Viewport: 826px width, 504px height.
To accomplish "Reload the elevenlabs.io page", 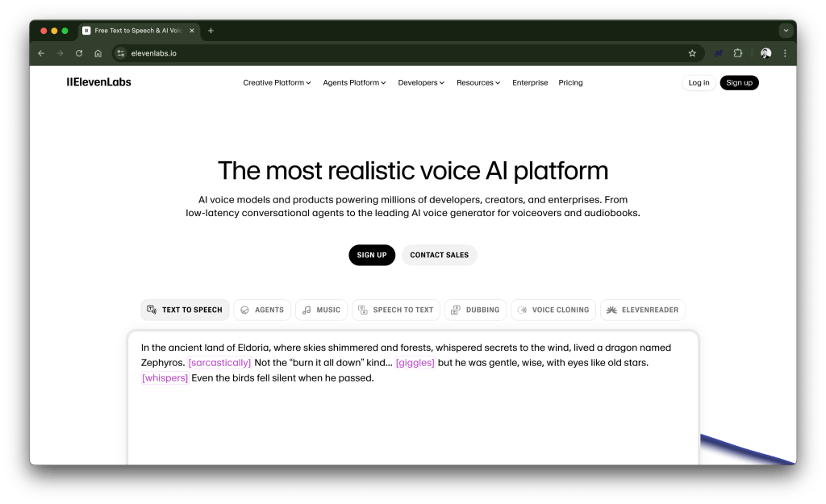I will 79,53.
